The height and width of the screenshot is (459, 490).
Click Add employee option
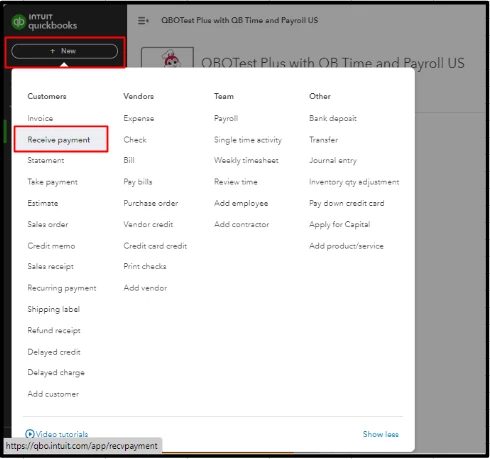click(241, 203)
